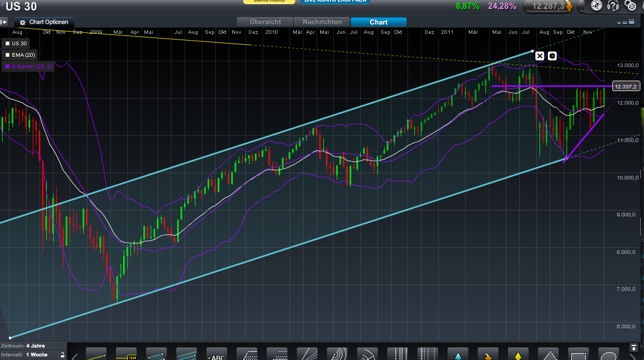Viewport: 644px width, 360px height.
Task: Click the interval lock icon
Action: pyautogui.click(x=62, y=354)
